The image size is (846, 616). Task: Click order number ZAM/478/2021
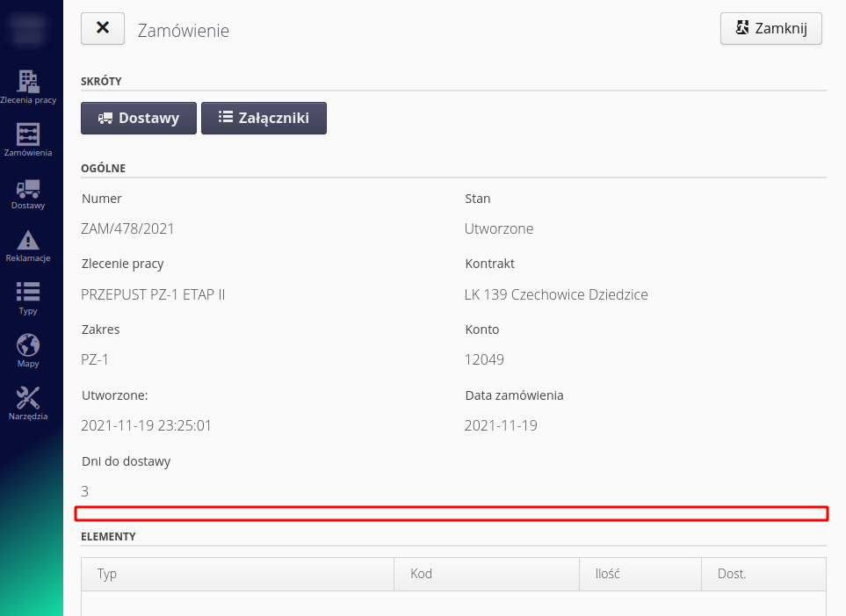(x=127, y=228)
